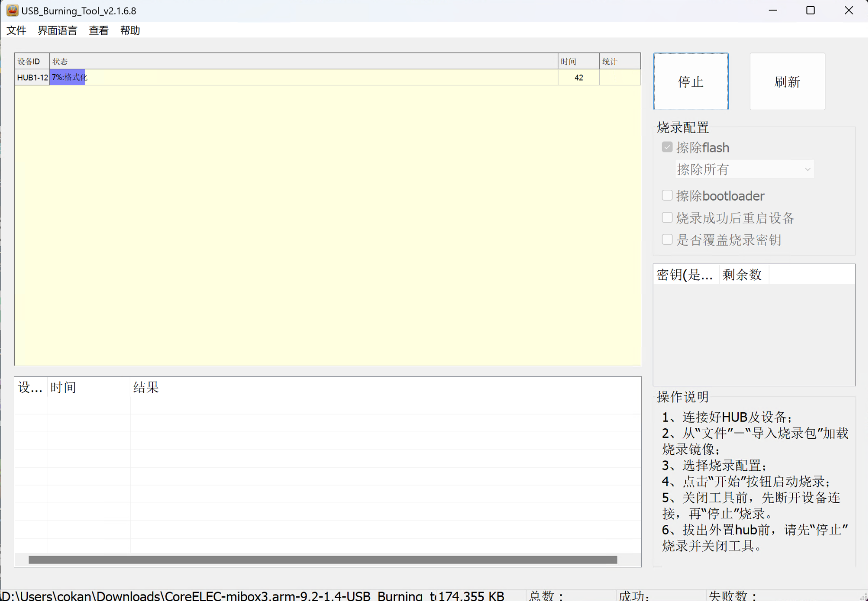Click the time value 42 cell

[578, 77]
